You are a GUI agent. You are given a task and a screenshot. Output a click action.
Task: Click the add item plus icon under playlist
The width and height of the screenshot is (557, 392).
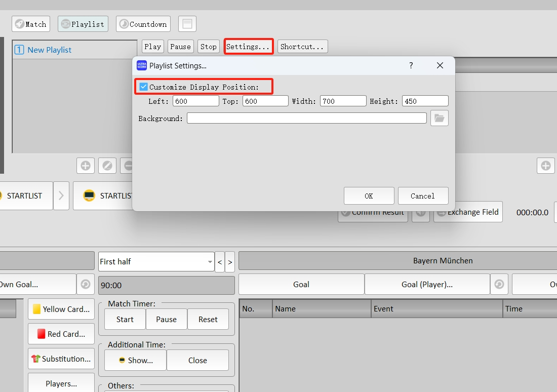coord(85,166)
